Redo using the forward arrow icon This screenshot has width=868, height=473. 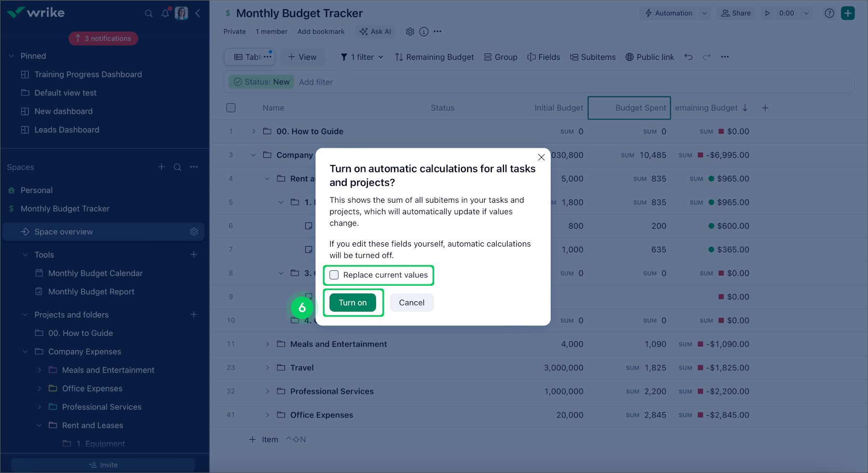point(706,56)
